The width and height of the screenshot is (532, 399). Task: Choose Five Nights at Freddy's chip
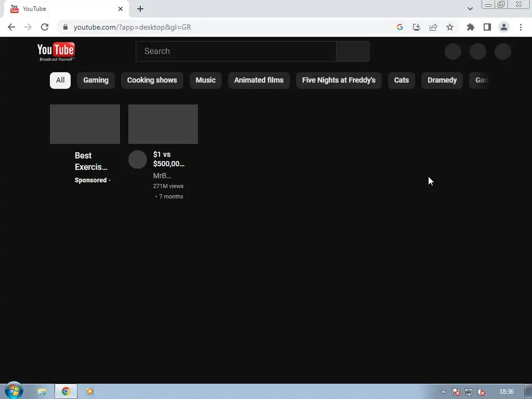[x=339, y=81]
